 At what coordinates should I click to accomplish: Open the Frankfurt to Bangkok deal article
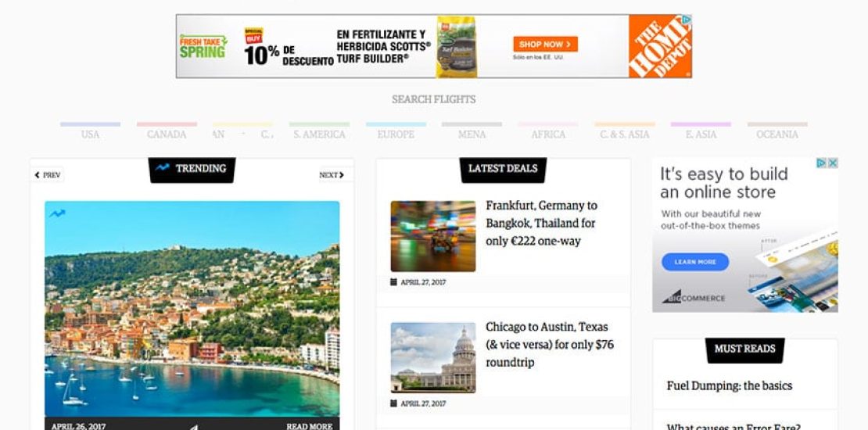pos(541,223)
